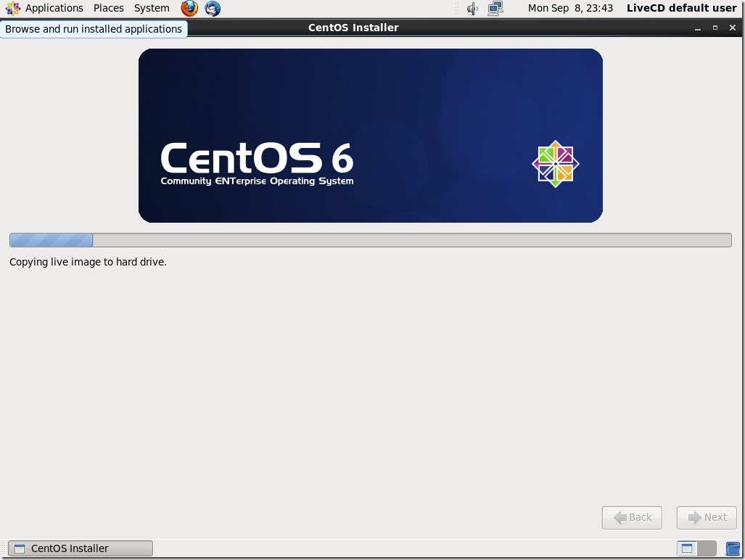Viewport: 745px width, 560px height.
Task: Click the volume speaker icon
Action: click(472, 9)
